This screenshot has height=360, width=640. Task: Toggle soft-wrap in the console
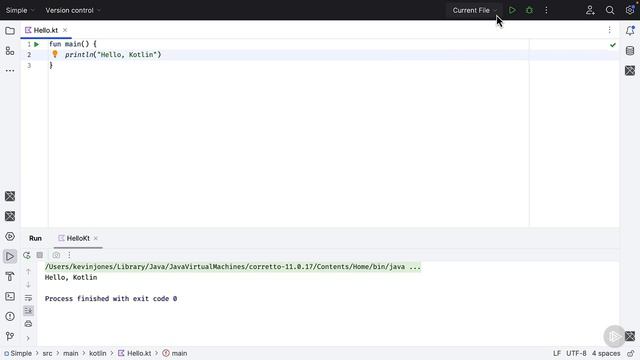click(x=28, y=298)
